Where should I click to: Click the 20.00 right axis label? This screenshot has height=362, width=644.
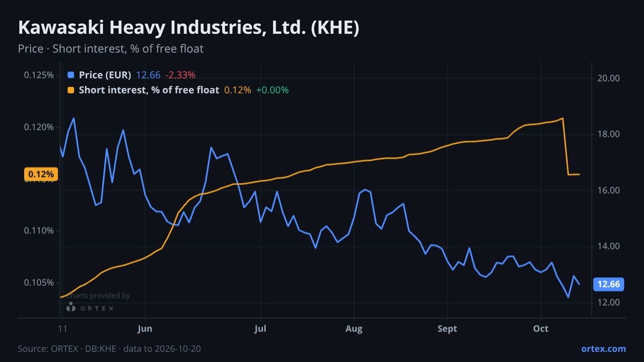pos(609,78)
